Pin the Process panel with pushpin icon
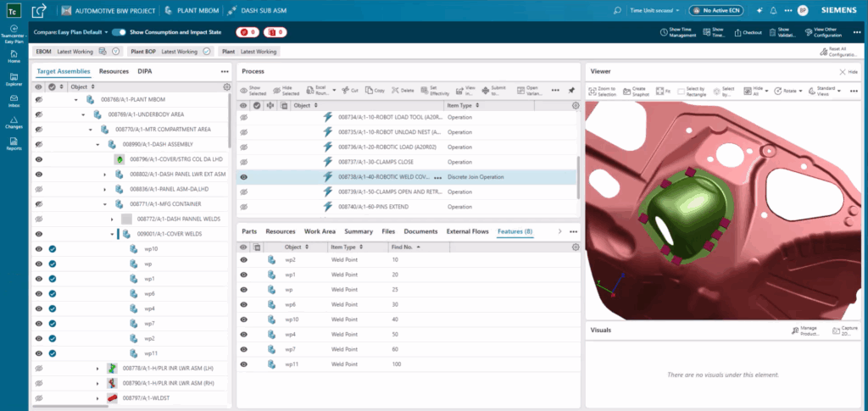 (570, 89)
